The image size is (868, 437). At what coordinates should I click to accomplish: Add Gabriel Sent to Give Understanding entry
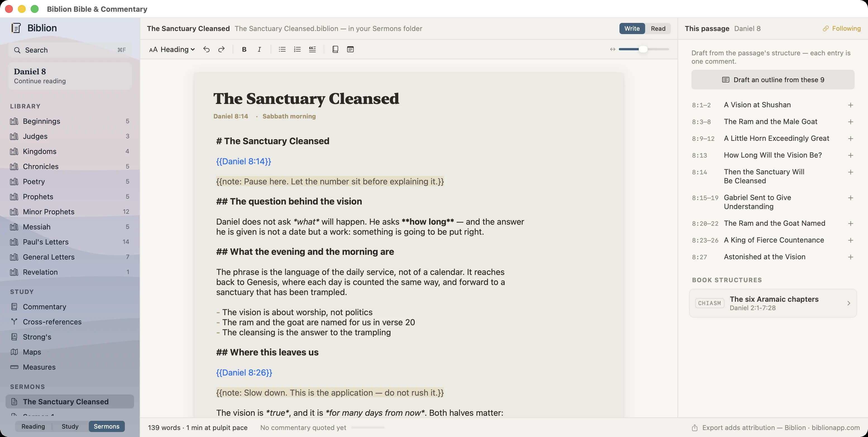click(850, 198)
